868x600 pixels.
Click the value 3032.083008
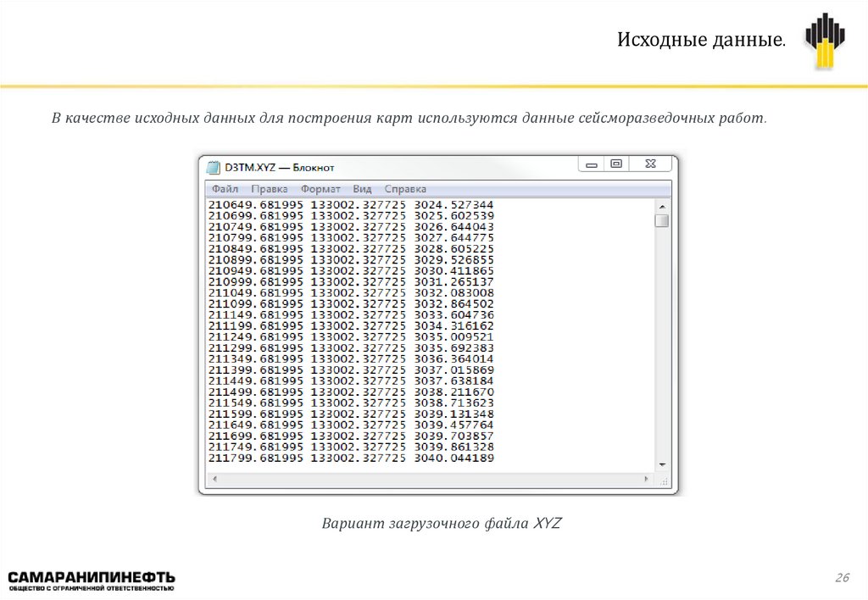[453, 293]
